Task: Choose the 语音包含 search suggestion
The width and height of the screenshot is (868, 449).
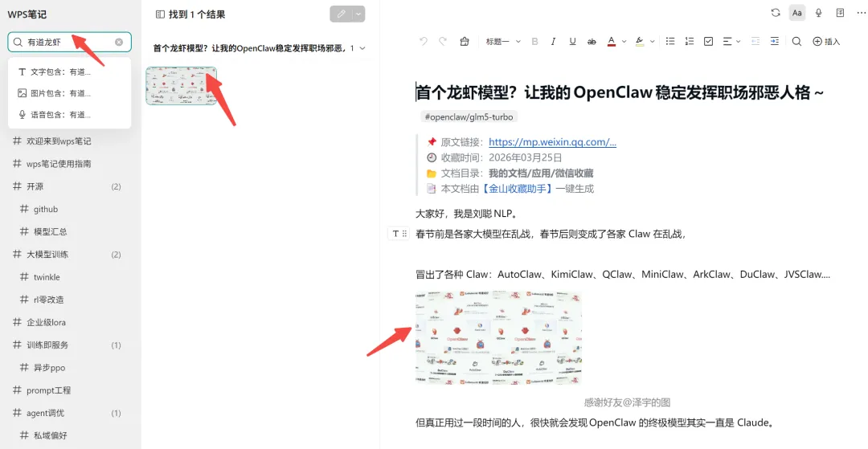Action: (70, 115)
